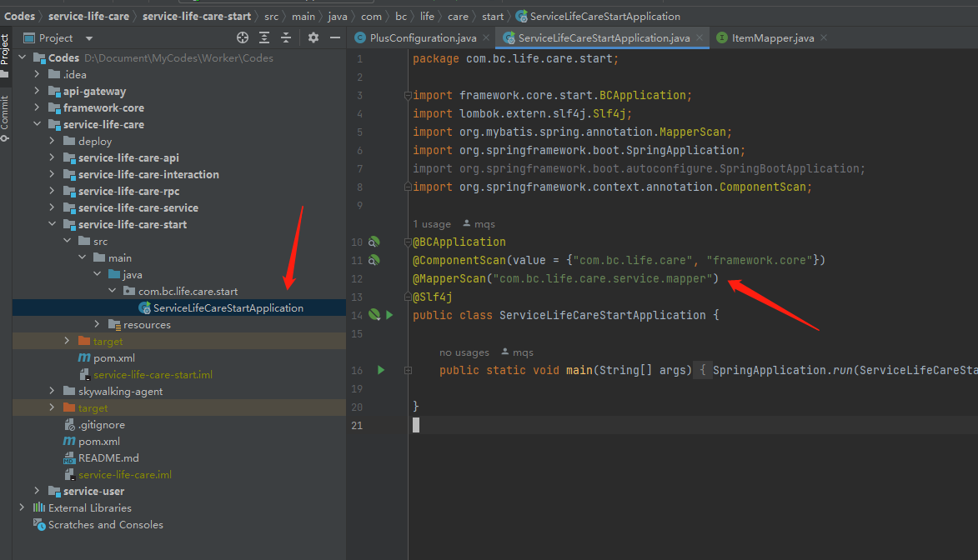Click Expand All in Project panel header
978x560 pixels.
tap(264, 38)
